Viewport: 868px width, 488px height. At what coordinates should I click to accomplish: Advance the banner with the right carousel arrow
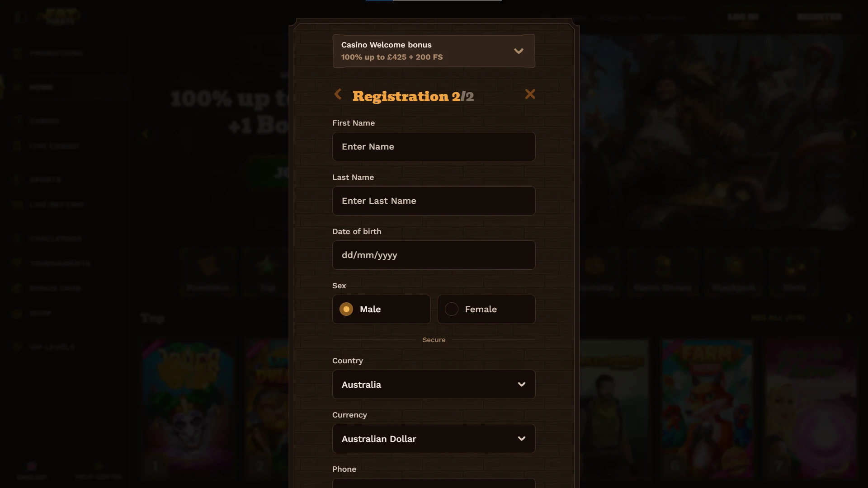click(x=853, y=134)
